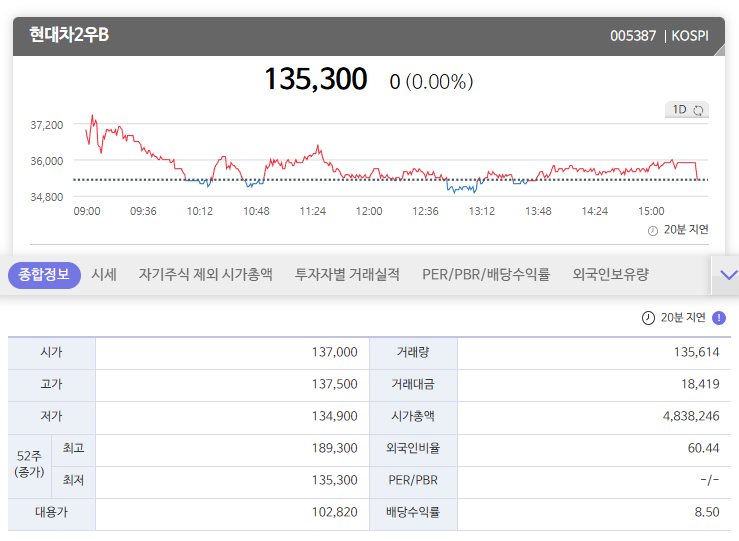Click the 시가총액 header cell

(413, 417)
